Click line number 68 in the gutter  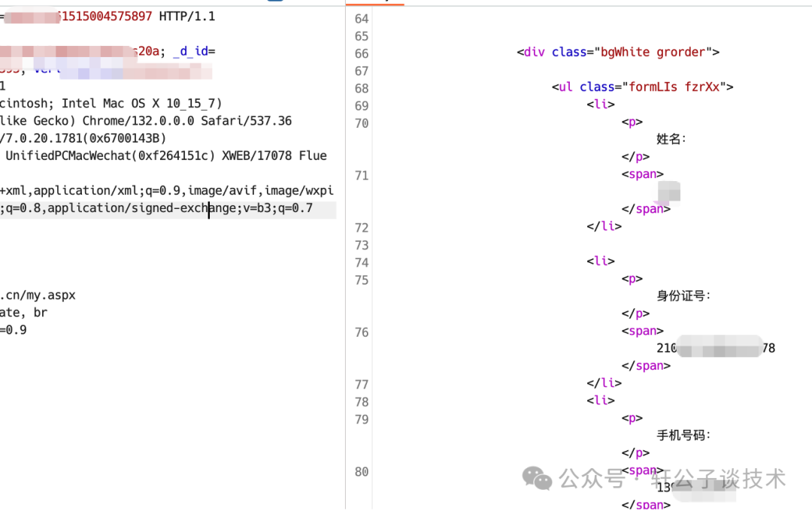coord(362,89)
